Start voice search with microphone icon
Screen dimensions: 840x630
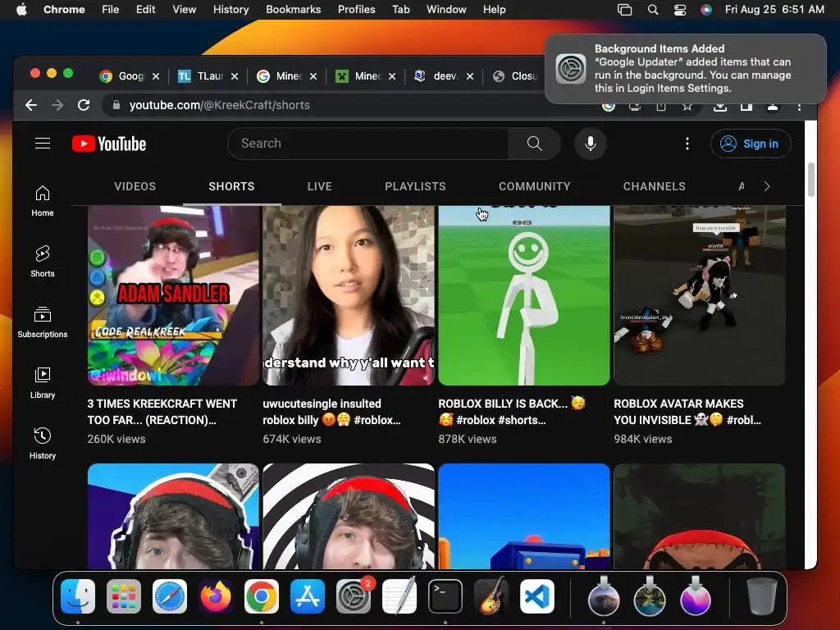(591, 144)
